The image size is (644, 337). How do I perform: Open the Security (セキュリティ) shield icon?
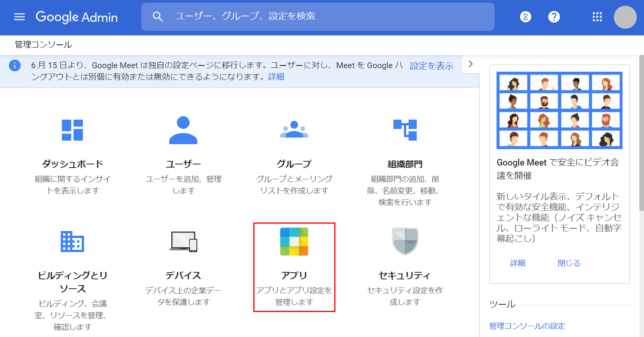point(405,242)
